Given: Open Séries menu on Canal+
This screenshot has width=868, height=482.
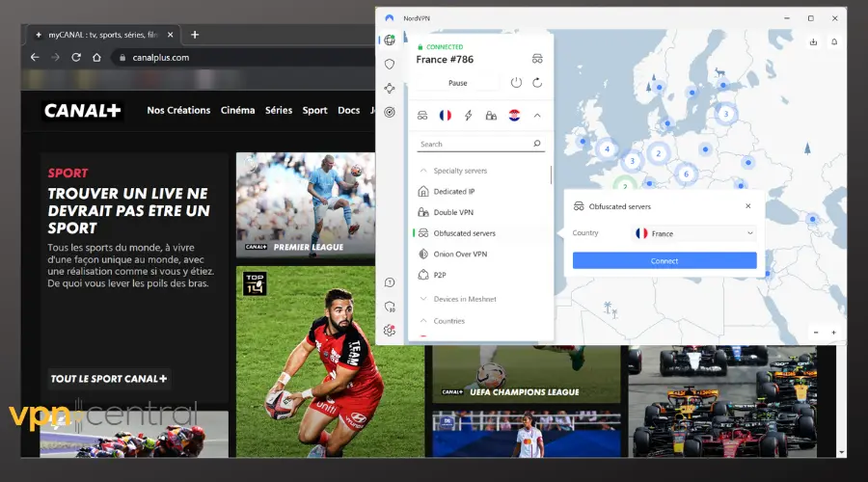Looking at the screenshot, I should [279, 110].
